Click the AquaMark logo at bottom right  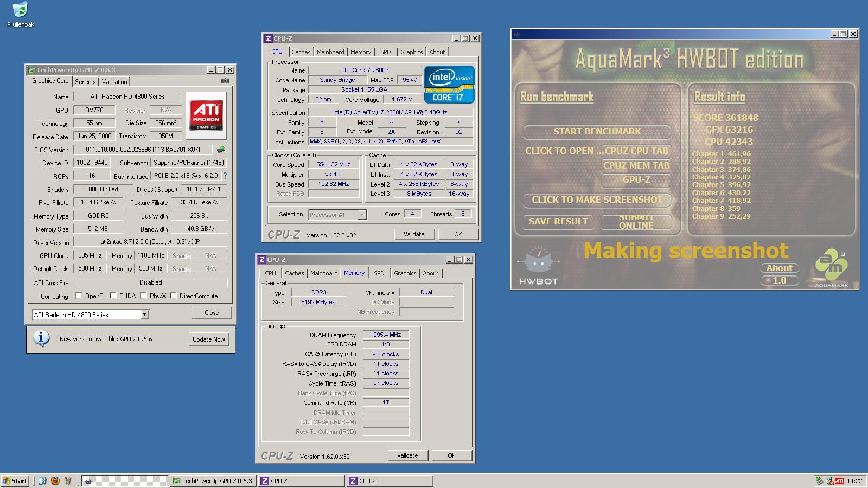pos(831,268)
